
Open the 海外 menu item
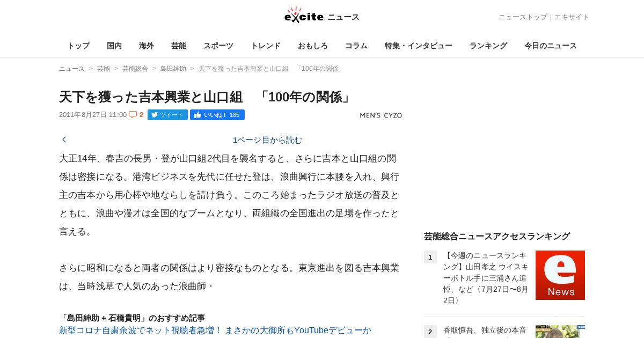(147, 46)
